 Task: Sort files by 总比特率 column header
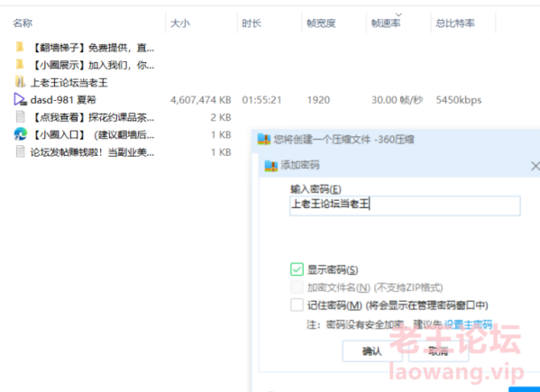click(x=455, y=23)
